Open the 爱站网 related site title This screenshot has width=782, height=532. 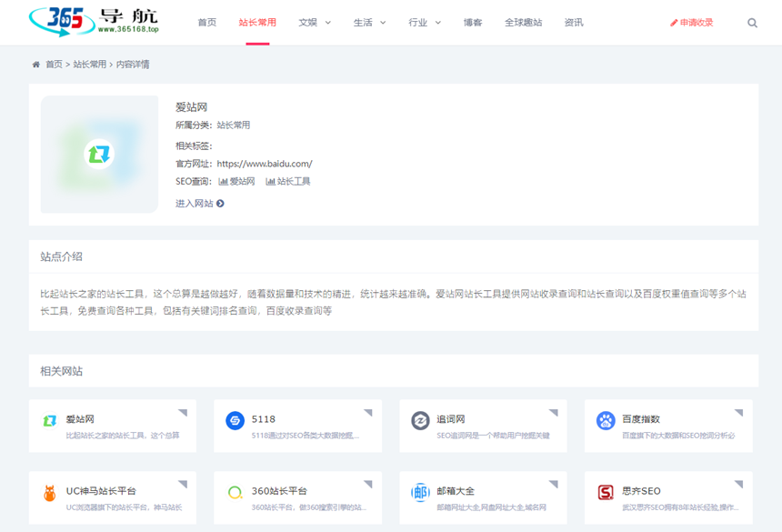click(x=80, y=419)
